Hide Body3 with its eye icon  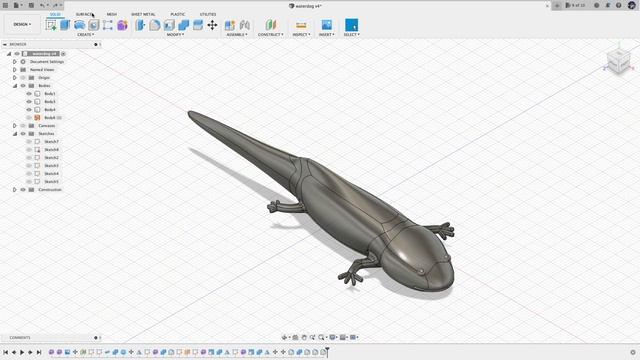click(x=29, y=102)
